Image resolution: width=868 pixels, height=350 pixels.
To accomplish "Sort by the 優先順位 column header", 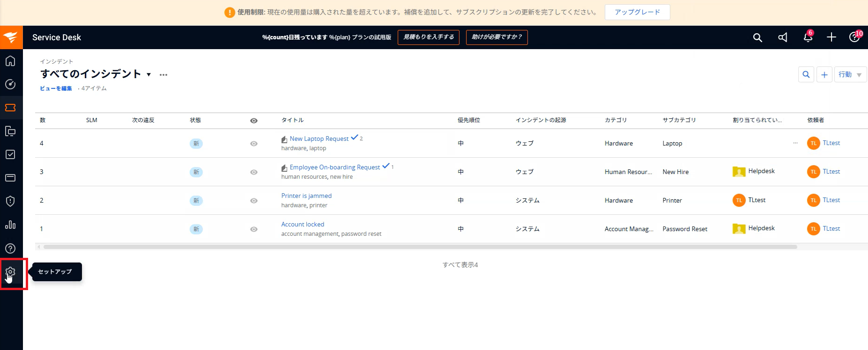I will click(x=469, y=120).
